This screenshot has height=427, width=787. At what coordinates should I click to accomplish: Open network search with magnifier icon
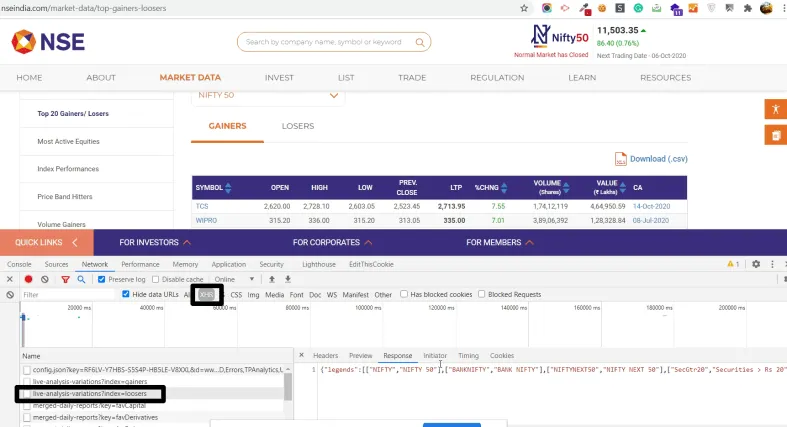click(x=81, y=279)
